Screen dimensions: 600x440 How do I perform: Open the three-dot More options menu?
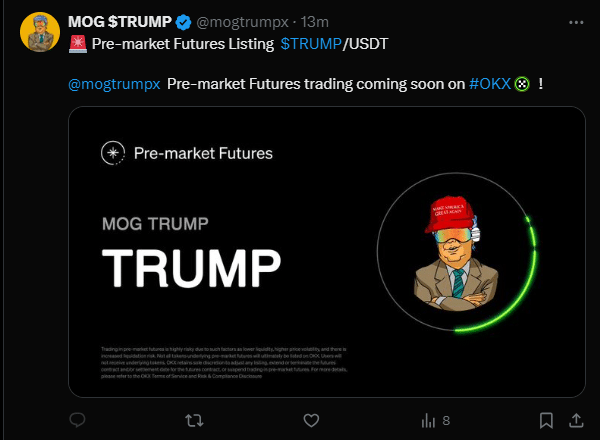(x=573, y=22)
